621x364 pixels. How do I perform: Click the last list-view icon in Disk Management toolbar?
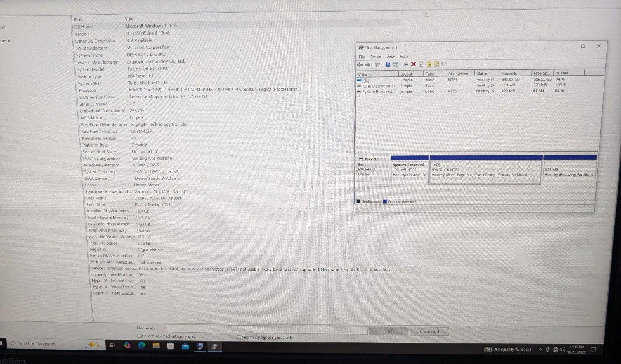pos(444,64)
